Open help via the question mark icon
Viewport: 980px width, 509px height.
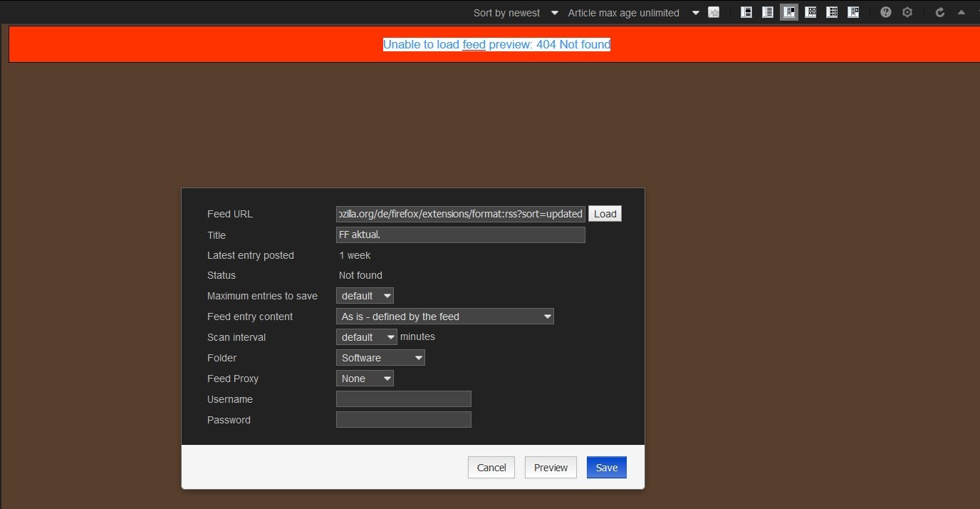tap(886, 13)
